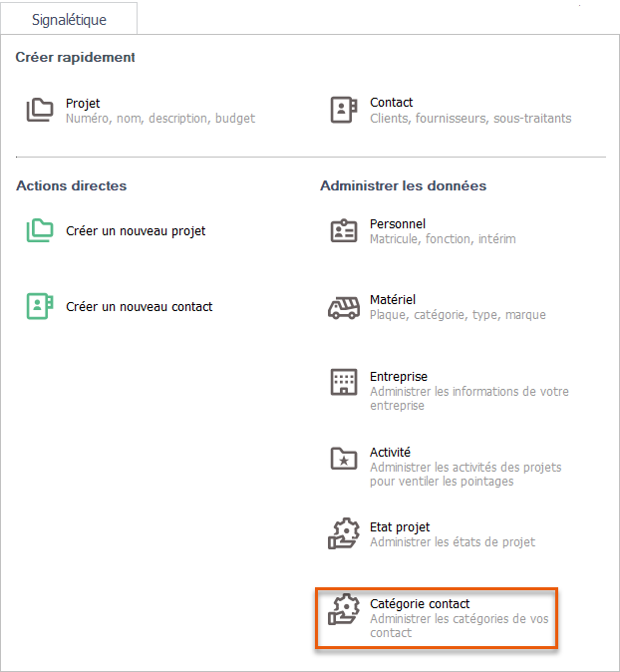The image size is (620, 672).
Task: Click the Etat projet gear icon
Action: click(x=343, y=533)
